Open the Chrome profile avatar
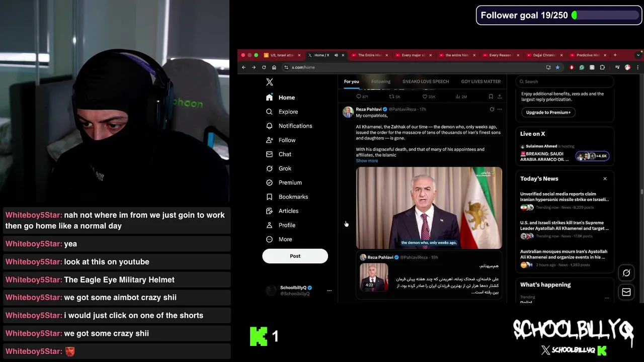Image resolution: width=644 pixels, height=362 pixels. [627, 67]
